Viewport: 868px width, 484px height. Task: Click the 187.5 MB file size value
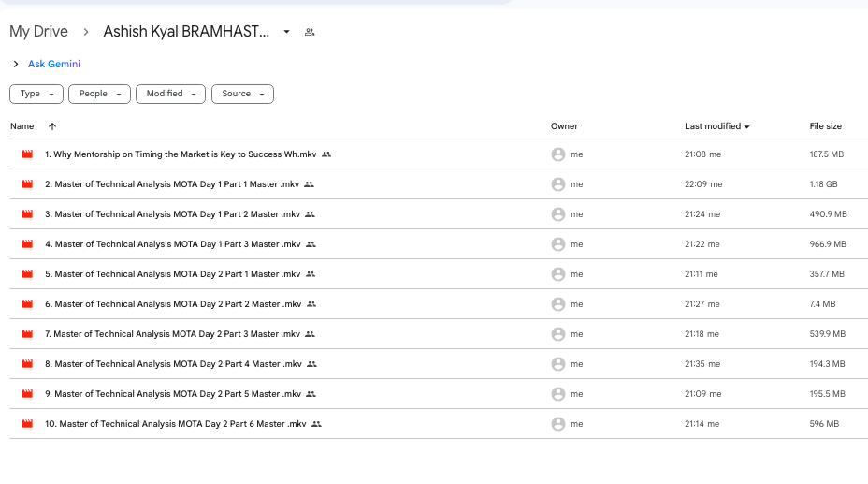(827, 154)
